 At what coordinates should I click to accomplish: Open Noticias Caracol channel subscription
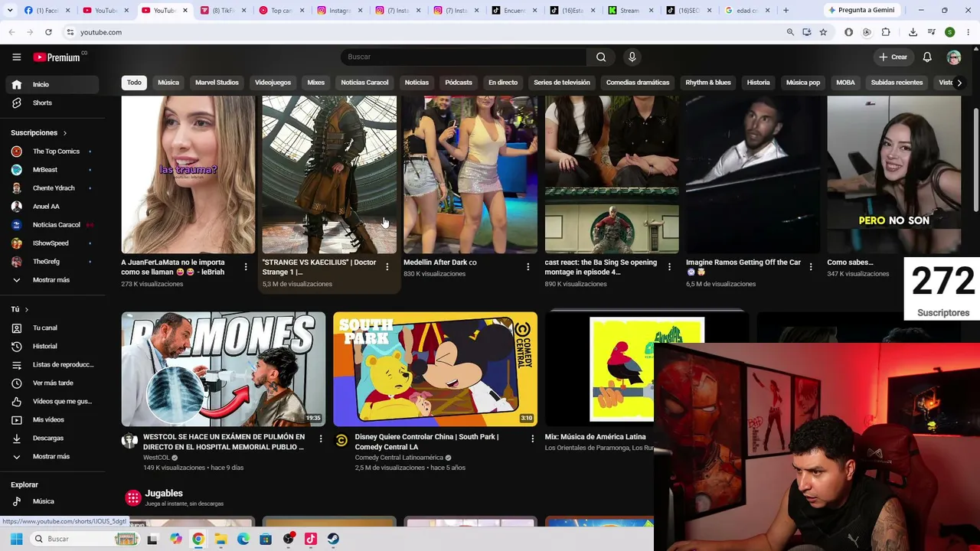coord(51,225)
